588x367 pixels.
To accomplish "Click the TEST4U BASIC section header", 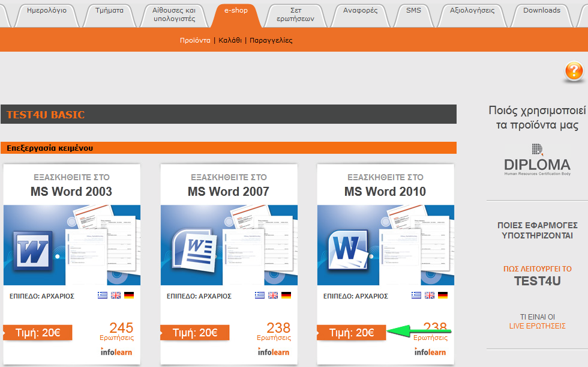I will [229, 114].
